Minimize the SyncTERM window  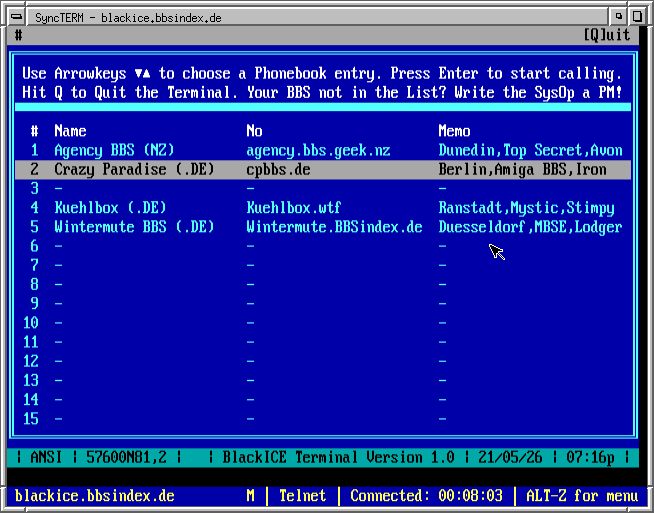point(619,17)
